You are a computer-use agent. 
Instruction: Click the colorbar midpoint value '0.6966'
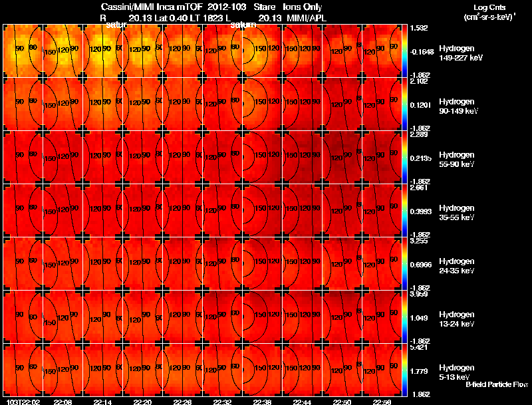click(421, 265)
